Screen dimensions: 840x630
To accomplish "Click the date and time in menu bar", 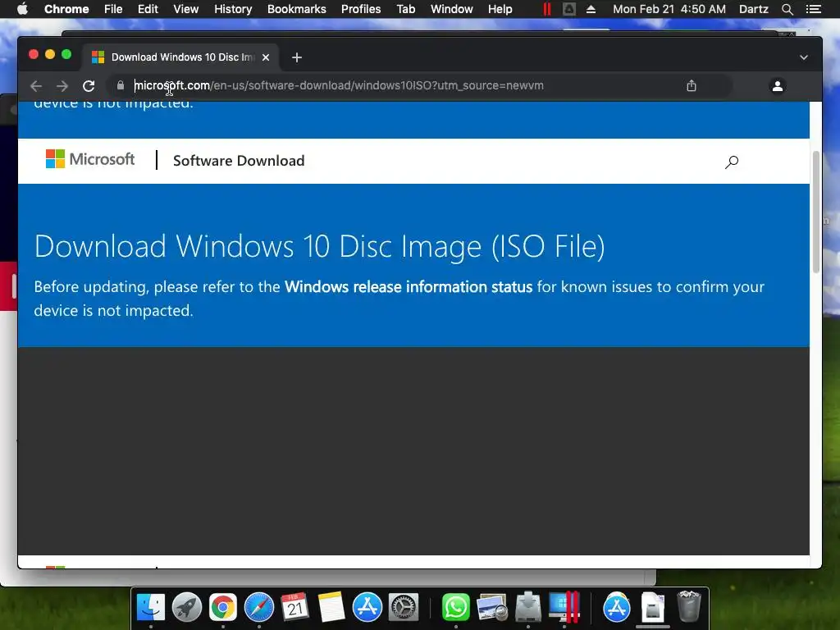I will (669, 9).
